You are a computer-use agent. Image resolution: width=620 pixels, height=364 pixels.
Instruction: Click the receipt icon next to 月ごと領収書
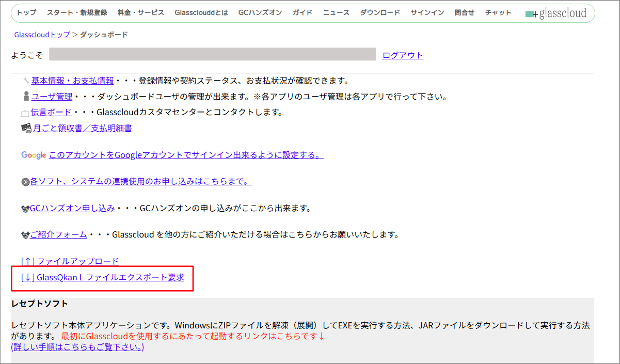[25, 128]
